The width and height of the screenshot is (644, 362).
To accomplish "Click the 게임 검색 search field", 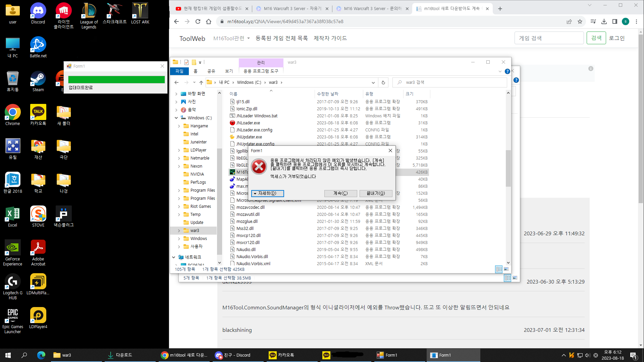I will [x=549, y=38].
